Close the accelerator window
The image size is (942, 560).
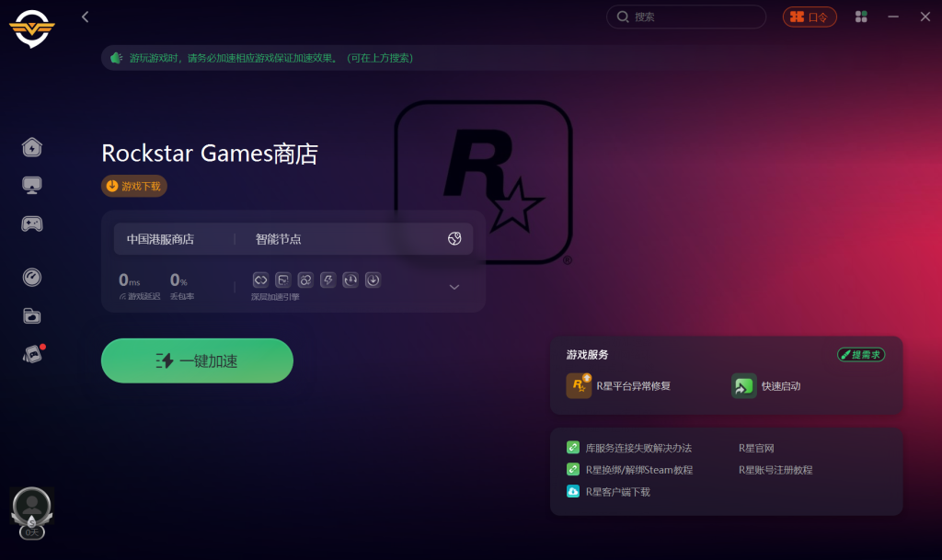coord(925,17)
